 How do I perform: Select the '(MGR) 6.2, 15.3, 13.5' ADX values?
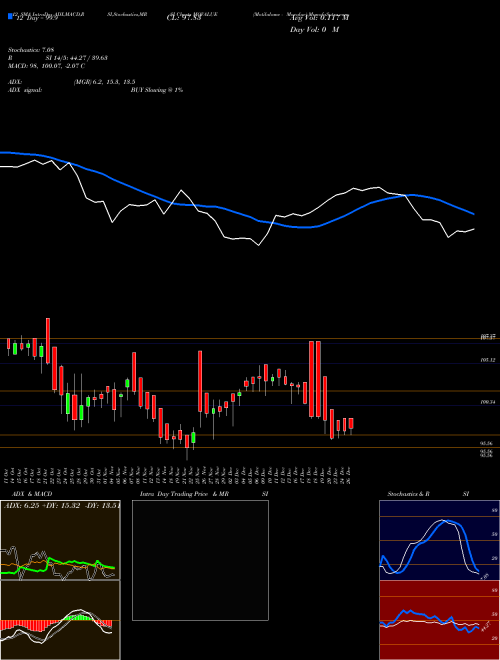104,82
